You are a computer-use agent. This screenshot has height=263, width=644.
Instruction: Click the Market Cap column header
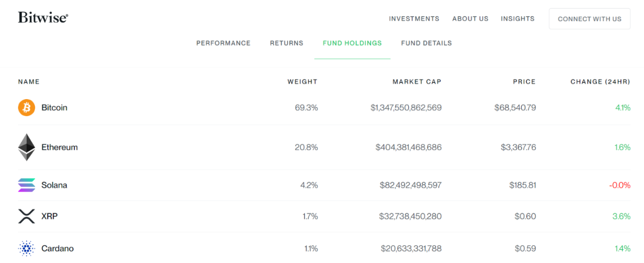[x=417, y=81]
